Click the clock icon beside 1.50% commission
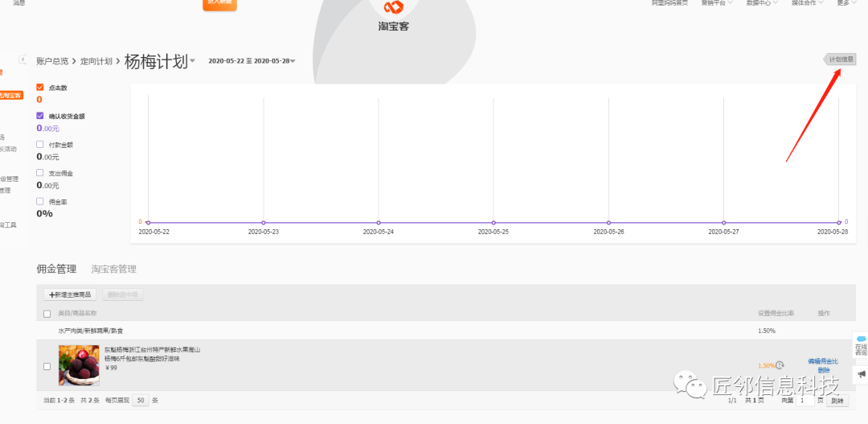The width and height of the screenshot is (868, 424). (780, 365)
